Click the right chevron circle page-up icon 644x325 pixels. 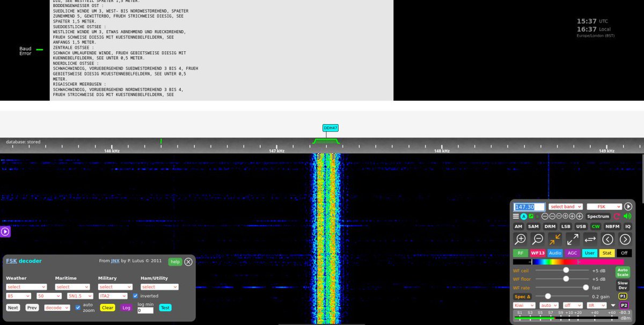(x=625, y=239)
